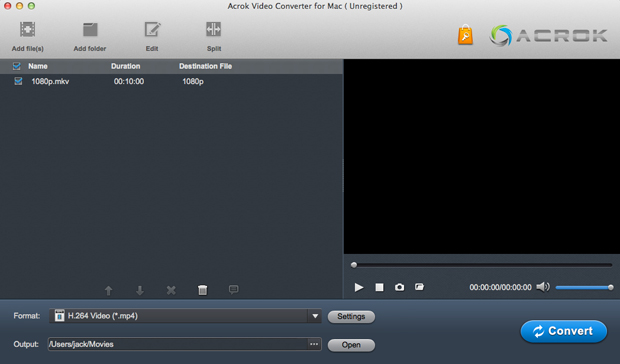The width and height of the screenshot is (620, 364).
Task: Open the Edit tool
Action: pyautogui.click(x=152, y=30)
